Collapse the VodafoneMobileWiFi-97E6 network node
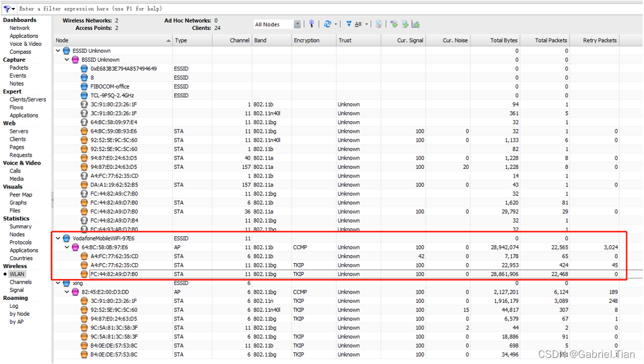 click(x=58, y=239)
